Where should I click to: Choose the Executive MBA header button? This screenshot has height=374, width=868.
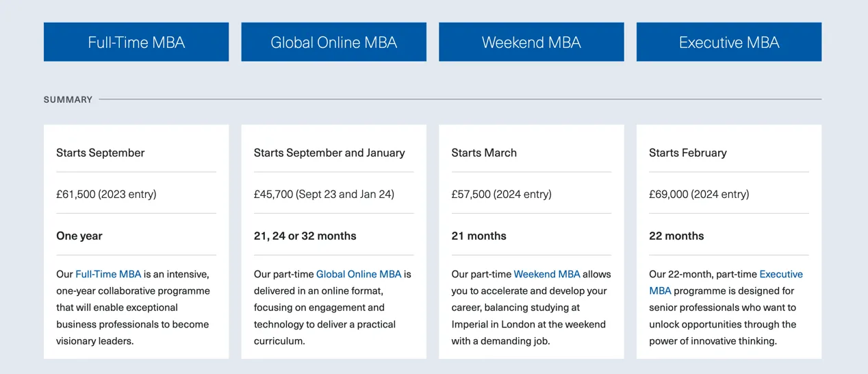(729, 42)
